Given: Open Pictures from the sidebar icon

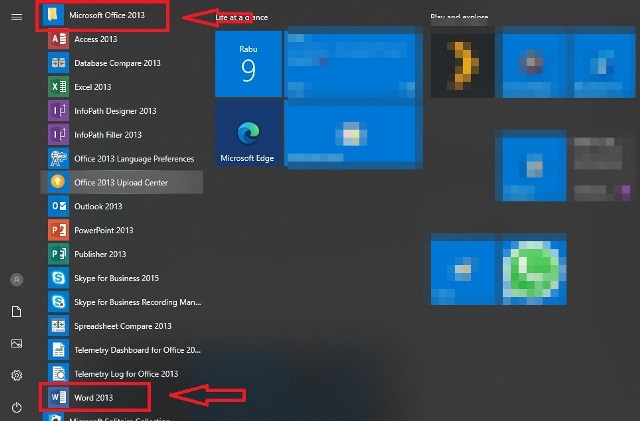Looking at the screenshot, I should (17, 343).
